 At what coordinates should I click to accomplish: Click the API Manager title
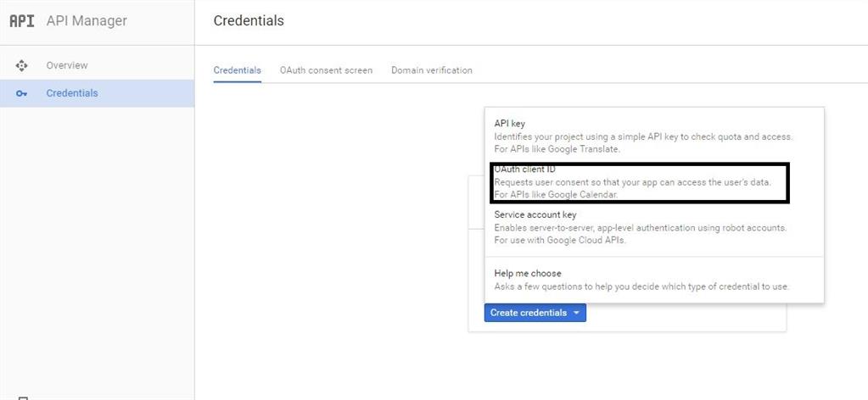pyautogui.click(x=87, y=21)
